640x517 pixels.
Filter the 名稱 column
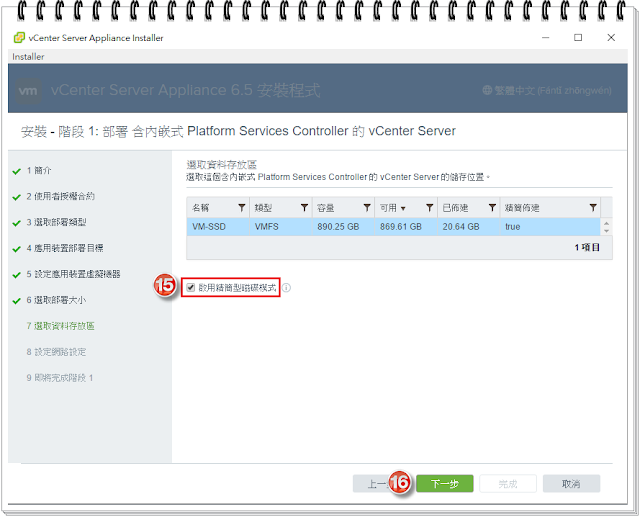(242, 208)
